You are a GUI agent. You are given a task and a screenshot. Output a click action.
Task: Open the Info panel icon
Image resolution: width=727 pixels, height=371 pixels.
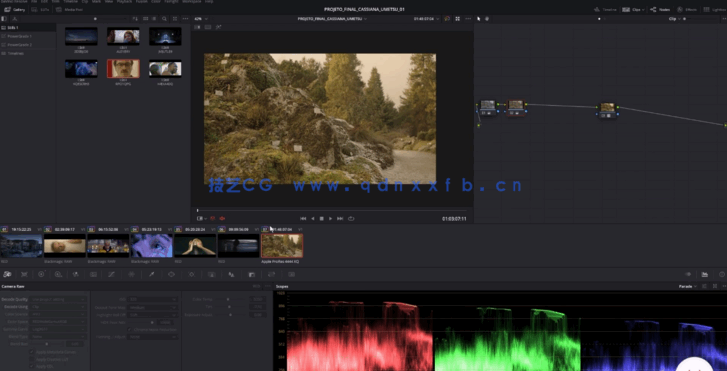(722, 274)
